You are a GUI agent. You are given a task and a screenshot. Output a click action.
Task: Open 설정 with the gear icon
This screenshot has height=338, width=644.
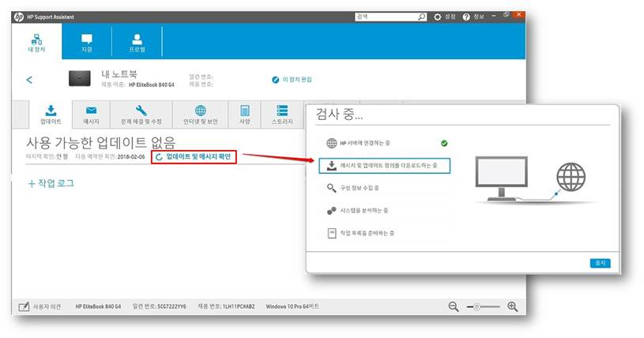point(438,17)
